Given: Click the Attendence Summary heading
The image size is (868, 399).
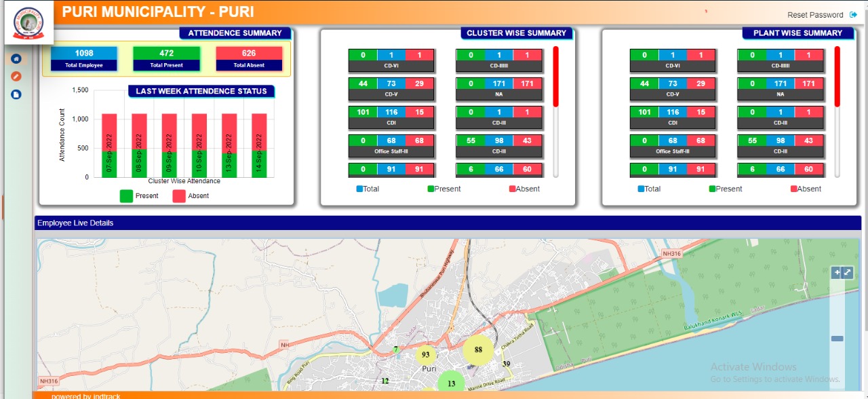Looking at the screenshot, I should 235,33.
